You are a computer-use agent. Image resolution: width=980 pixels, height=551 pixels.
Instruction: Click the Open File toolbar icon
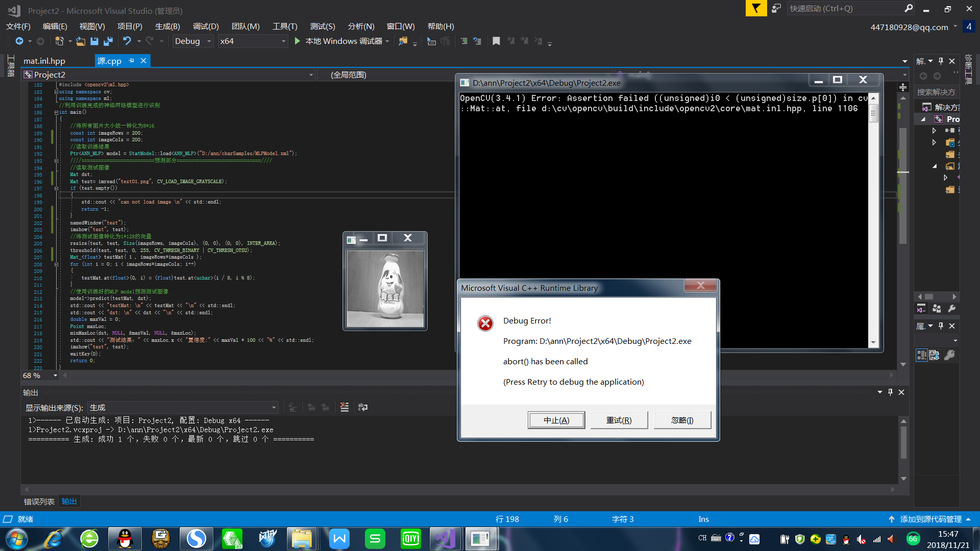point(81,41)
